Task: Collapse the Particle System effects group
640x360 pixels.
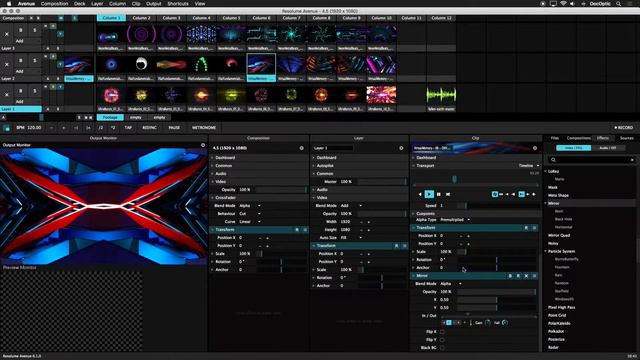Action: (x=546, y=251)
